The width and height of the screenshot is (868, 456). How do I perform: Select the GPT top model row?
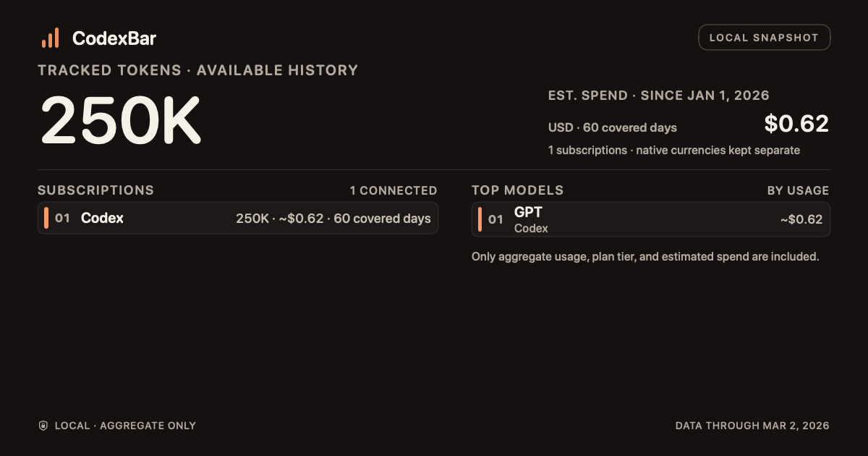(650, 219)
